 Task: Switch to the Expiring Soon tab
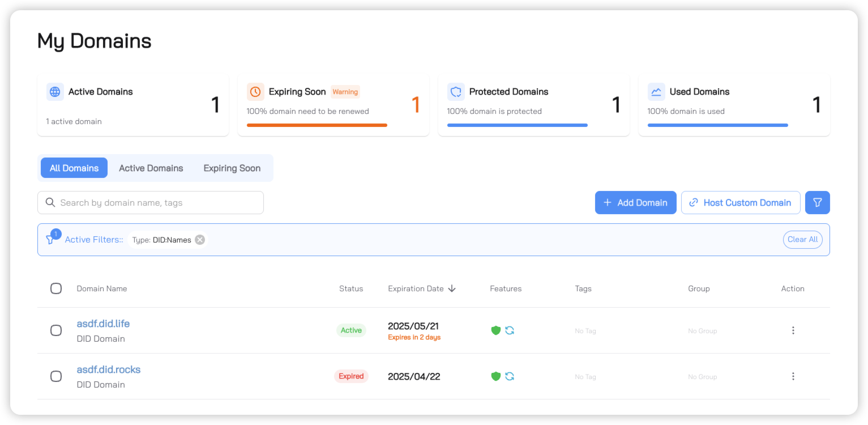point(232,168)
